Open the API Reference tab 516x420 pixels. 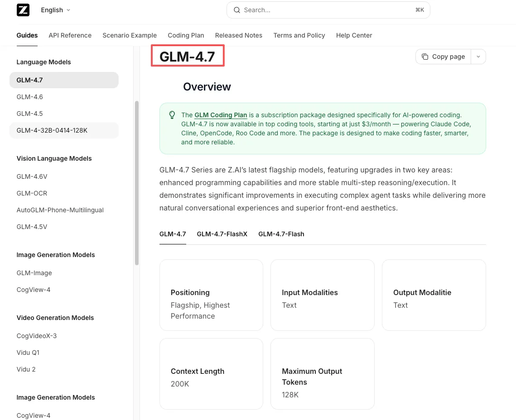coord(70,35)
